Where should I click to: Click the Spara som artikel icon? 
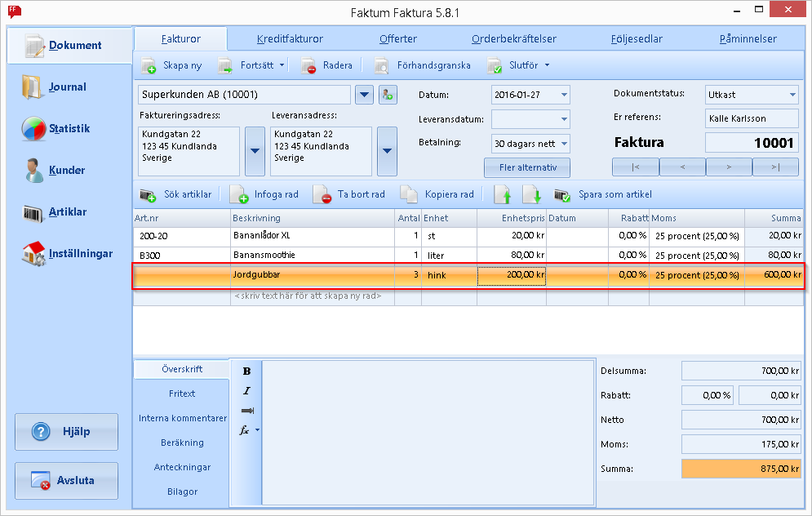point(562,195)
